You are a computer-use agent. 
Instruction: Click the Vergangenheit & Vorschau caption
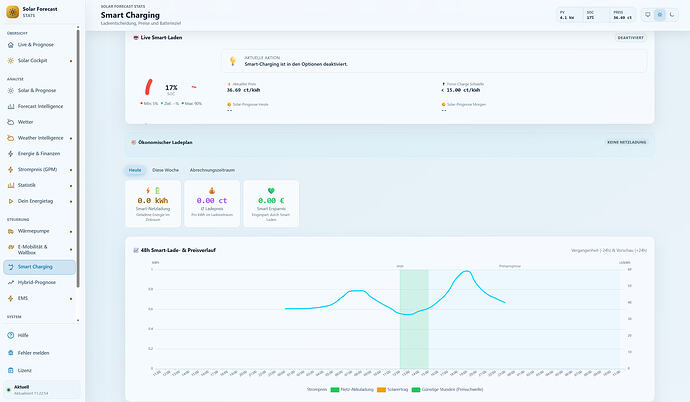(609, 250)
